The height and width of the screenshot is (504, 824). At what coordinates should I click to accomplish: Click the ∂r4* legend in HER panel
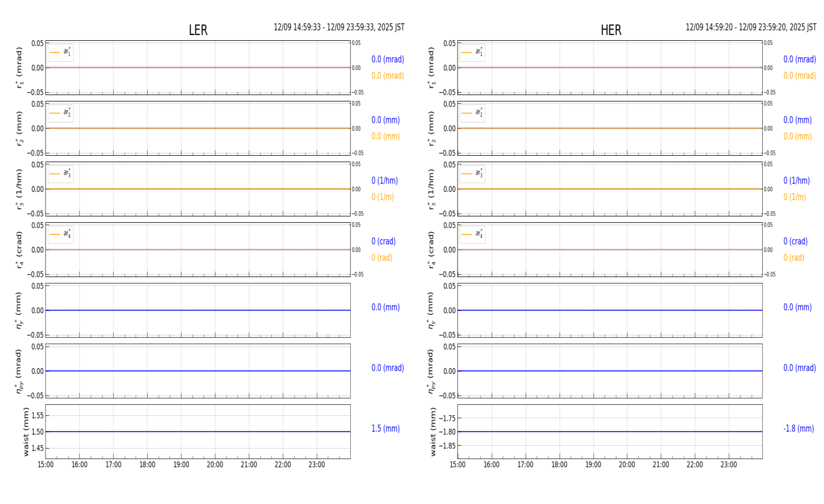tap(472, 235)
